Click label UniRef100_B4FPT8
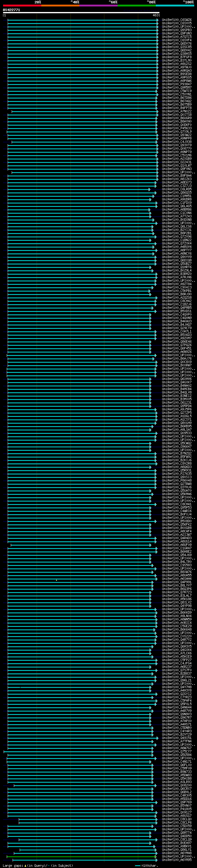Image resolution: width=197 pixels, height=868 pixels. (176, 108)
